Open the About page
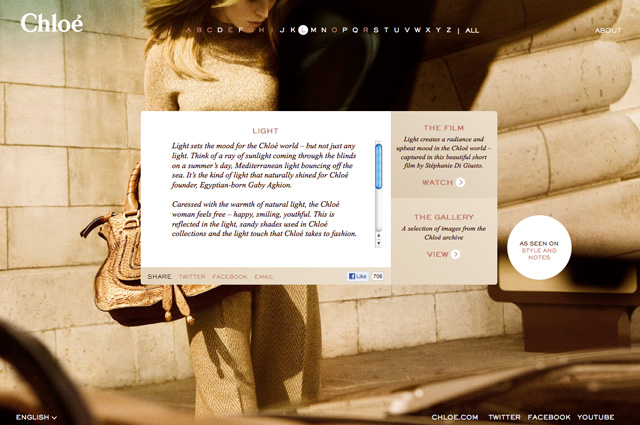Viewport: 640px width, 425px height. (608, 31)
